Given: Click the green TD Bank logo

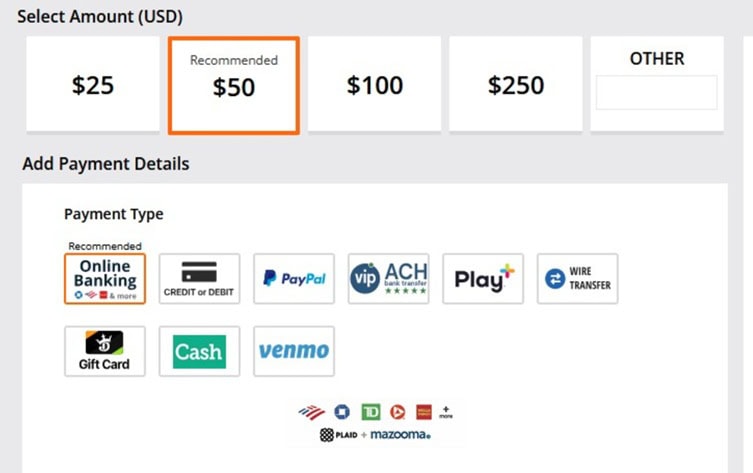Looking at the screenshot, I should pyautogui.click(x=370, y=412).
